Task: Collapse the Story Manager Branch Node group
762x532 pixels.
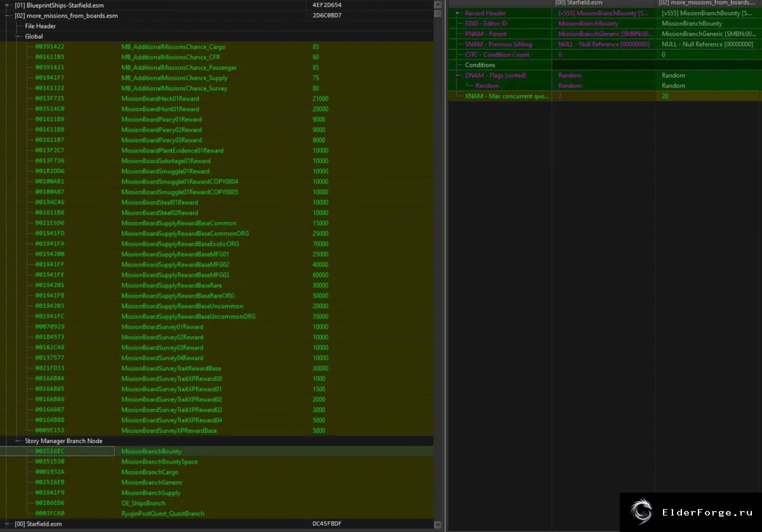Action: pyautogui.click(x=18, y=441)
